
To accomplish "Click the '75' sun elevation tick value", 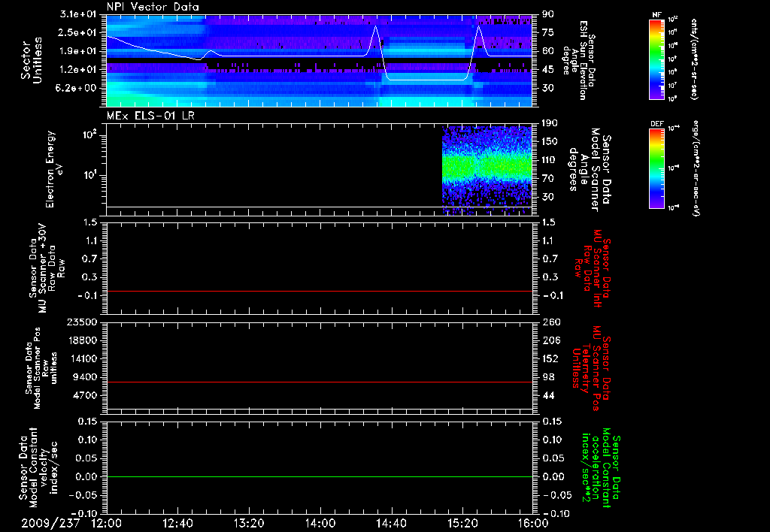I will coord(547,32).
